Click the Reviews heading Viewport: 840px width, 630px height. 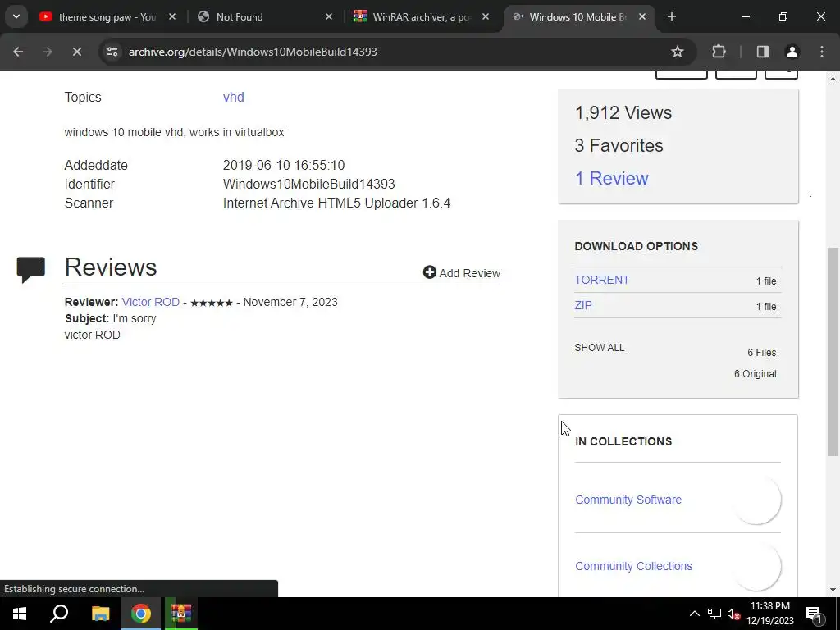(111, 267)
